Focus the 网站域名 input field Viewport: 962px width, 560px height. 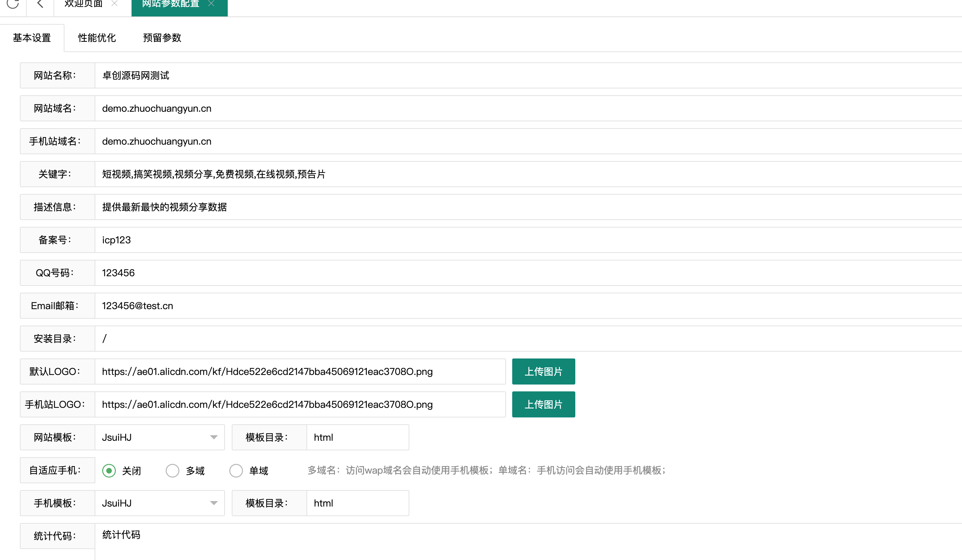[528, 108]
